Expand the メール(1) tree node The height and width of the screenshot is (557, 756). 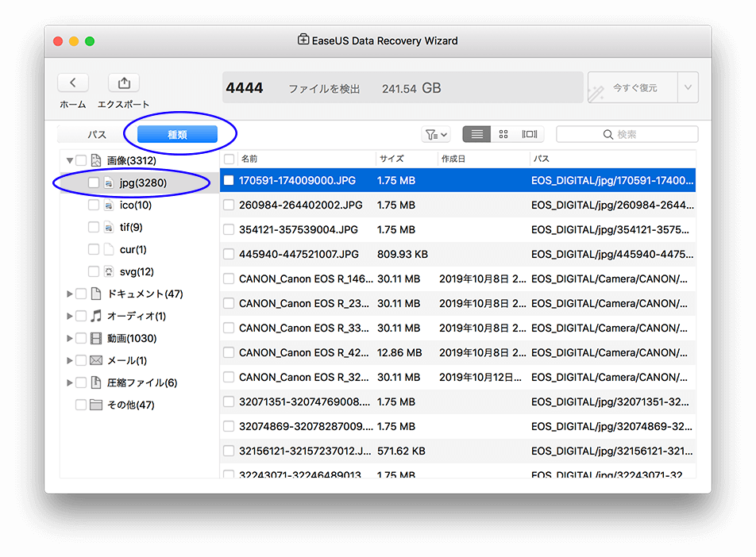(69, 360)
